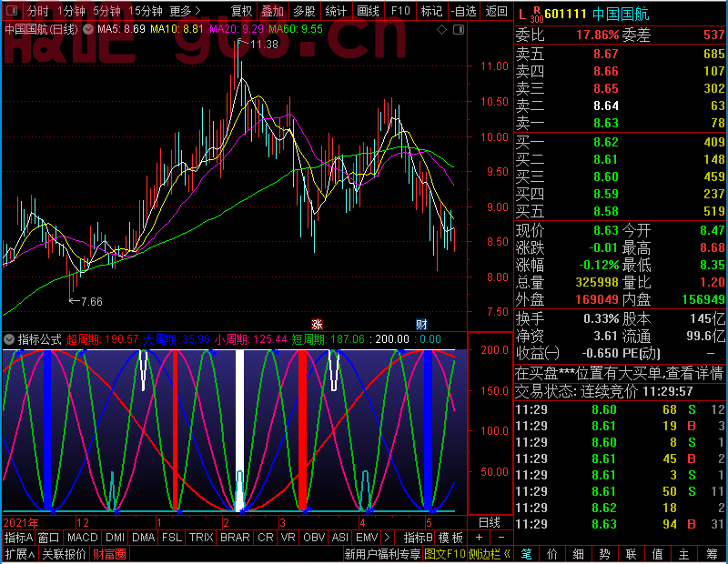
Task: Click the 中国国航 stock name header
Action: 621,15
